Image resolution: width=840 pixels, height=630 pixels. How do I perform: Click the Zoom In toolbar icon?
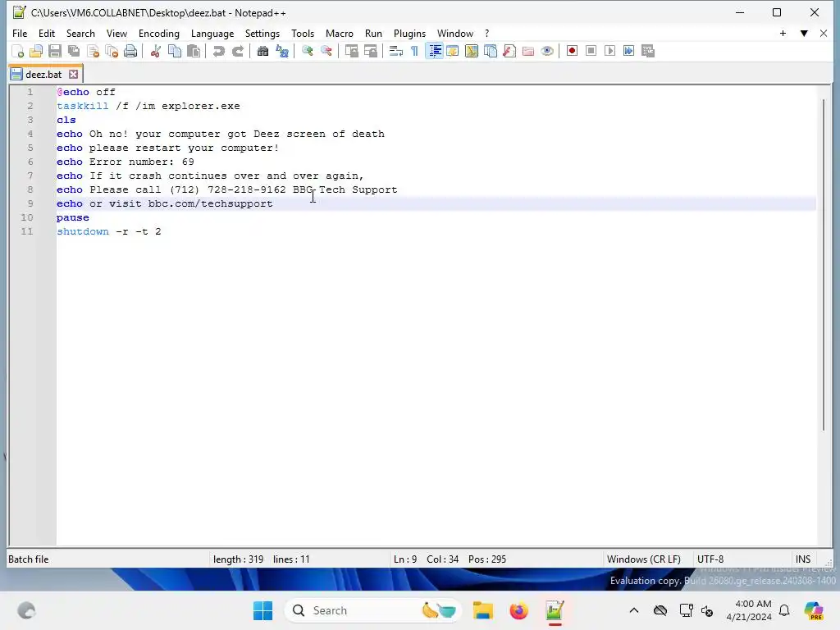pos(307,51)
